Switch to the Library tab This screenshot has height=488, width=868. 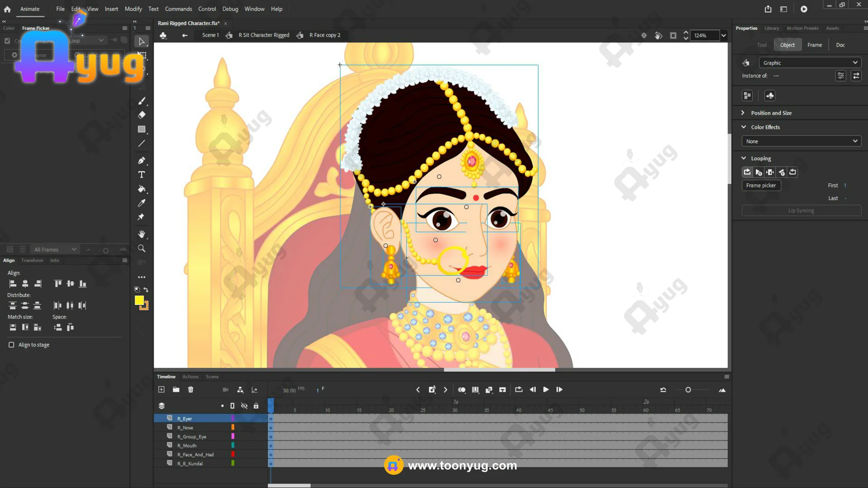point(771,28)
